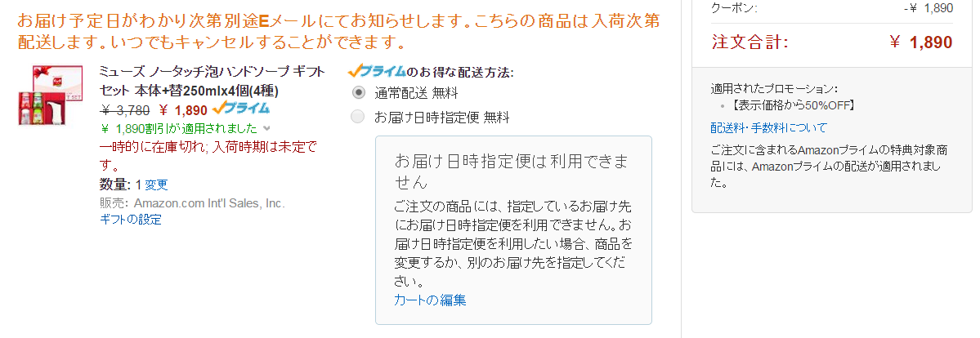This screenshot has width=980, height=338.
Task: Click the orange お届け予定日 delivery notice text
Action: pos(338,32)
